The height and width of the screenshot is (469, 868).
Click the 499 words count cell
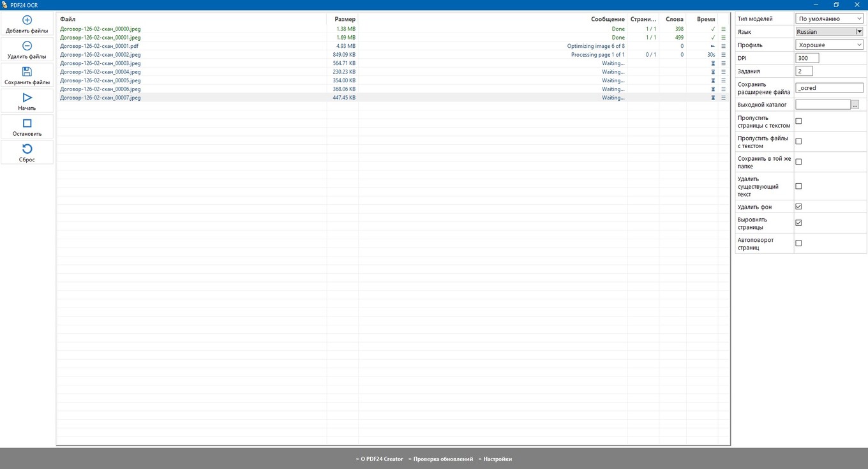[x=679, y=38]
